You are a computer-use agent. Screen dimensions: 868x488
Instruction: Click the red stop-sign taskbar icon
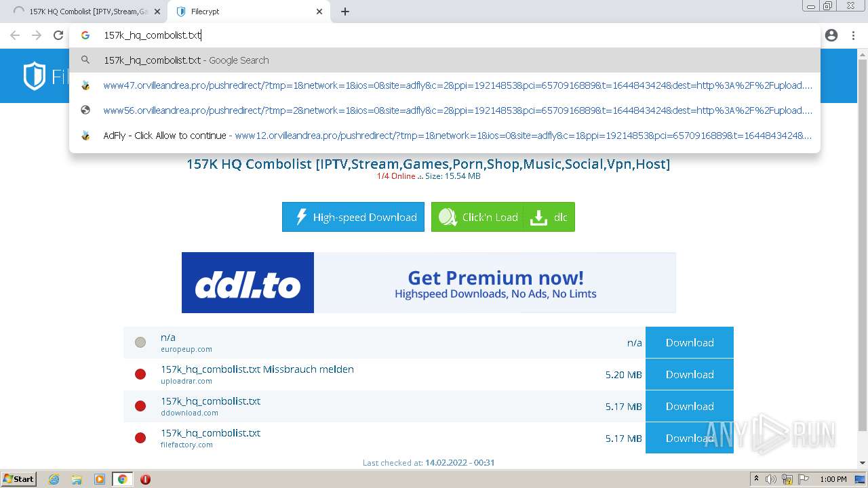tap(145, 479)
